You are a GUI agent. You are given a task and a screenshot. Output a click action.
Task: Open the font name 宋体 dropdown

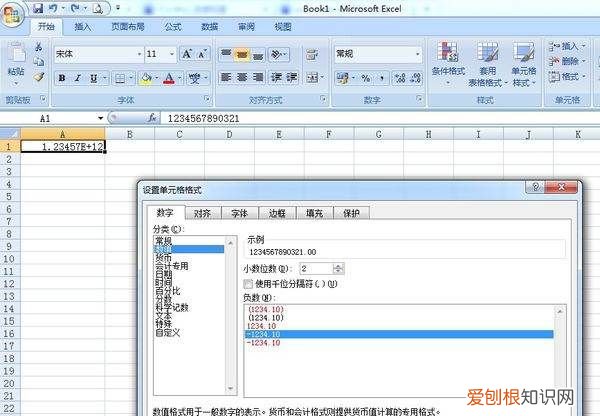tap(137, 54)
